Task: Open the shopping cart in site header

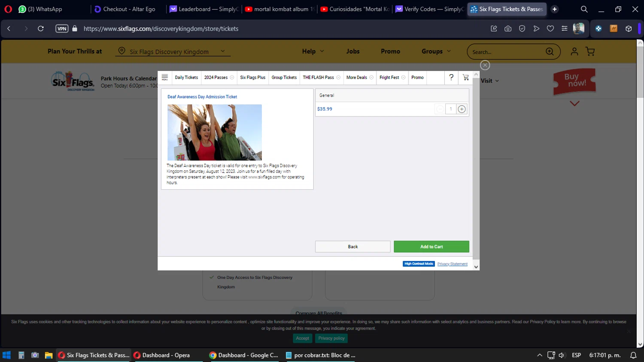Action: click(590, 52)
